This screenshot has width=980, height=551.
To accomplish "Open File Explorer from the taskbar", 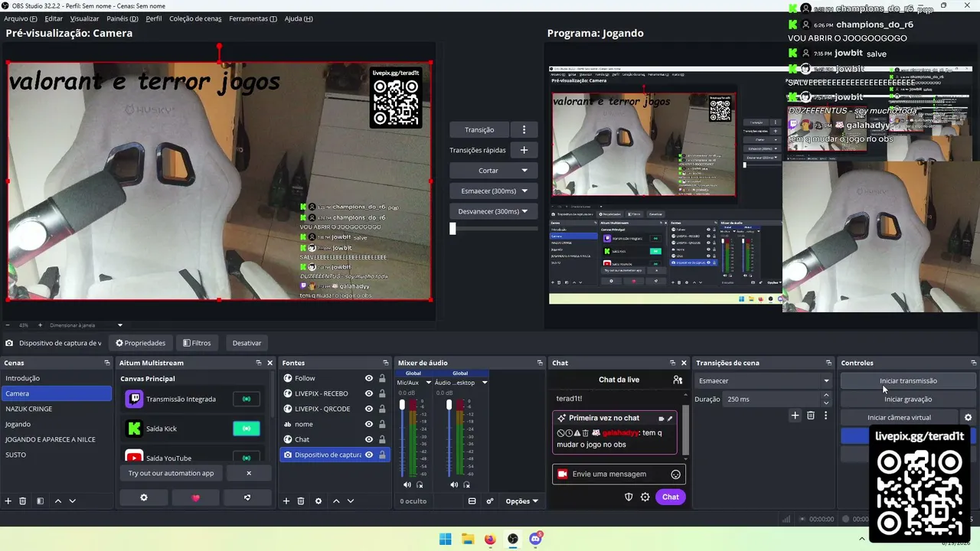I will coord(467,539).
